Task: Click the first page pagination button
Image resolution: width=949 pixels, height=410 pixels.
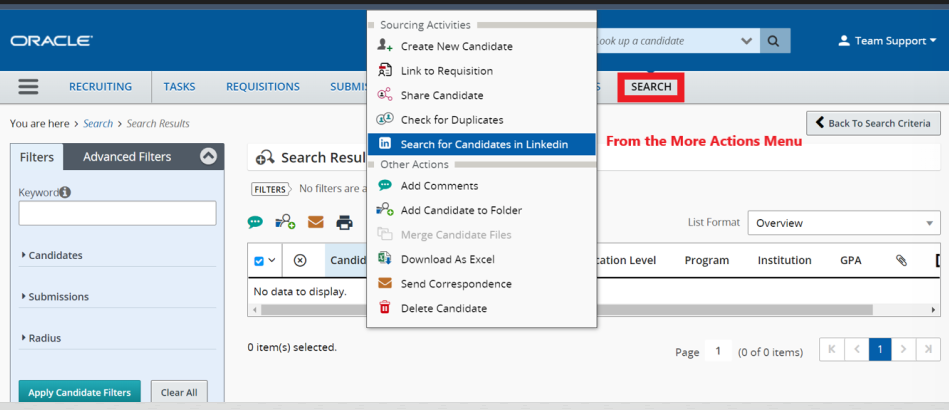Action: (x=832, y=349)
